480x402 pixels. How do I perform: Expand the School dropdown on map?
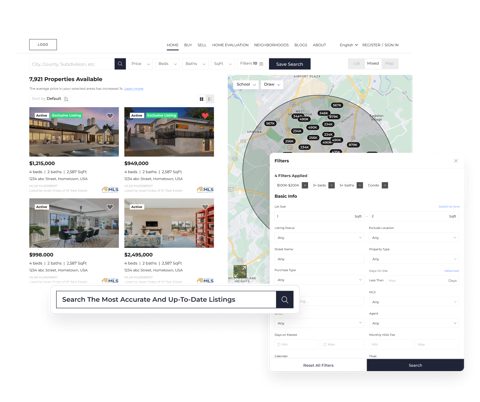[x=246, y=85]
